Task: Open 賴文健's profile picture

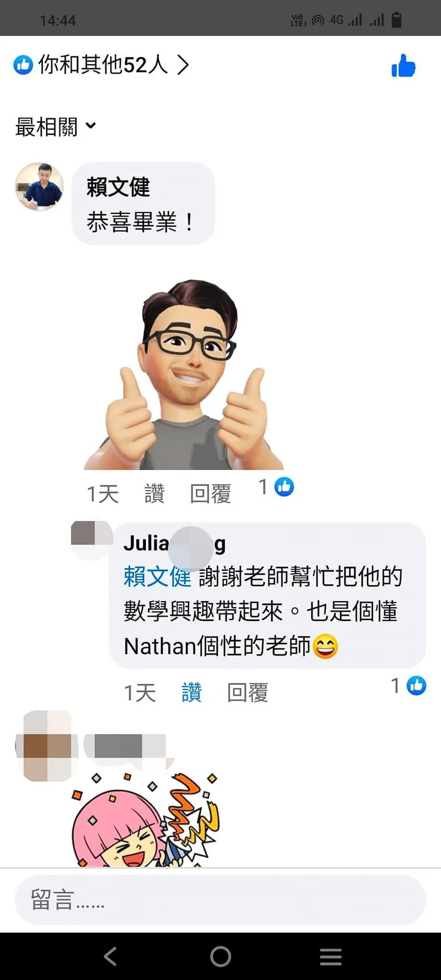Action: coord(39,186)
